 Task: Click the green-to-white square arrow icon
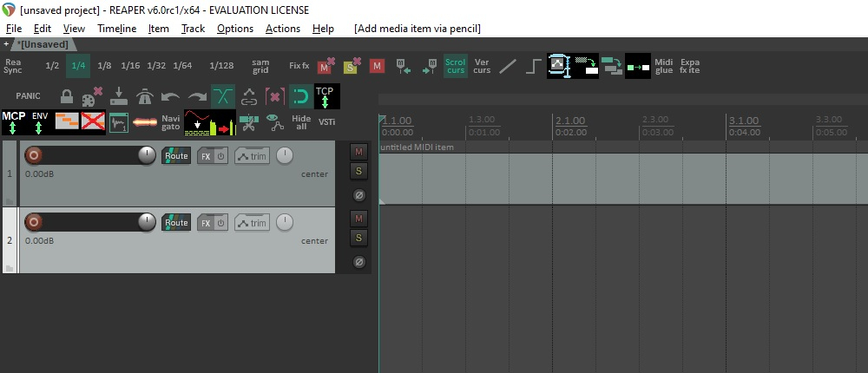click(x=638, y=66)
